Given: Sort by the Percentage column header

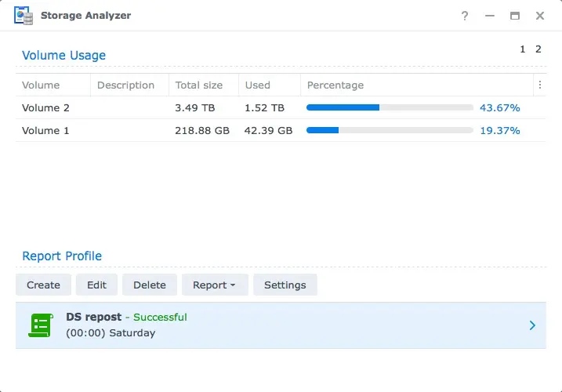Looking at the screenshot, I should click(x=335, y=85).
